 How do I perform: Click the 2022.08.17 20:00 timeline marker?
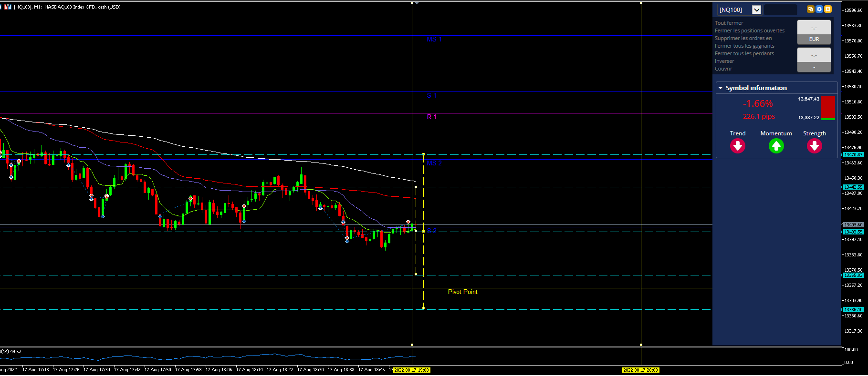[641, 370]
